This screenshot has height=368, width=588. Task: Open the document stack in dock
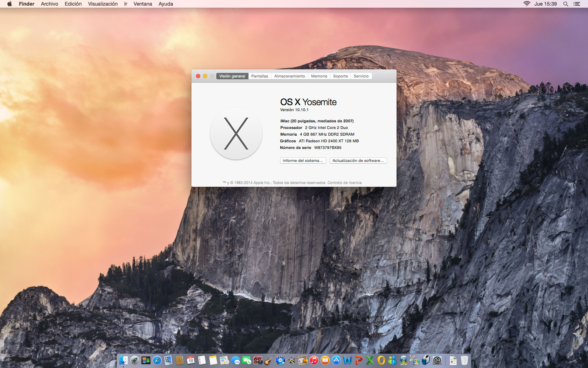click(x=453, y=360)
